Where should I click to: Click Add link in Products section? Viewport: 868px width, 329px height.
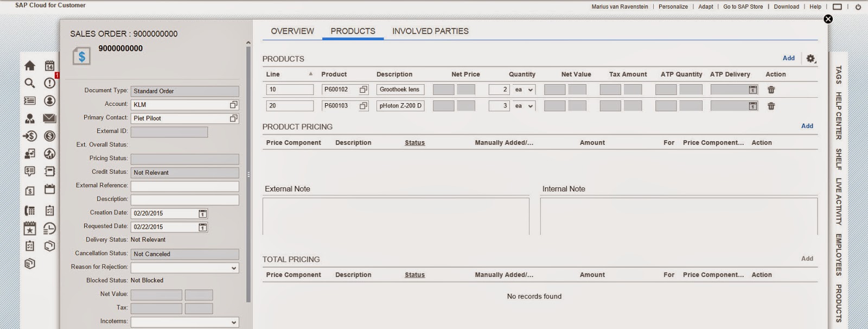coord(788,58)
